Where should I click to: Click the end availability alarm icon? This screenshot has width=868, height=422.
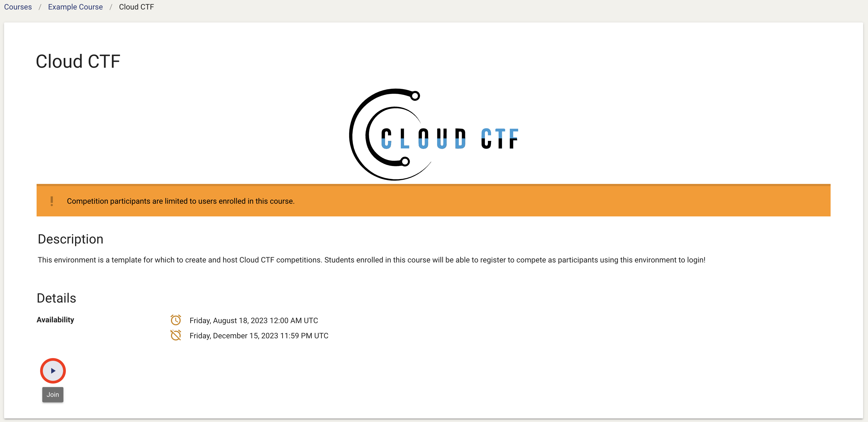(177, 336)
